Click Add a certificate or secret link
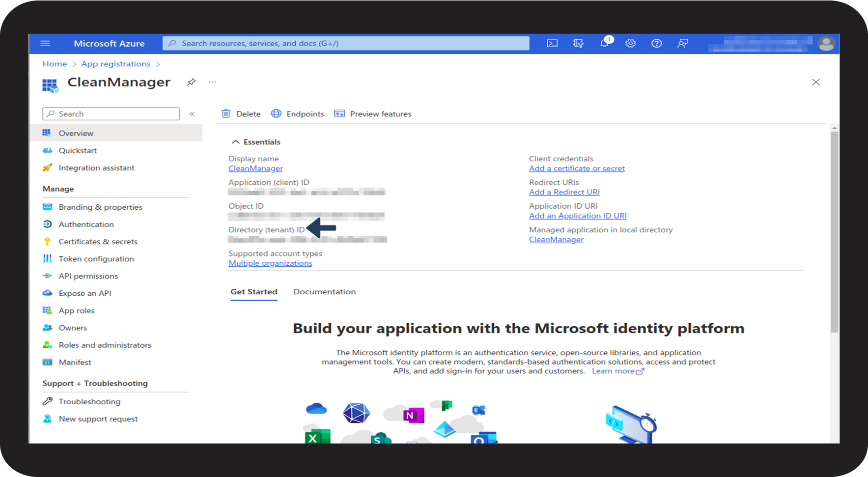This screenshot has height=477, width=868. click(x=577, y=168)
